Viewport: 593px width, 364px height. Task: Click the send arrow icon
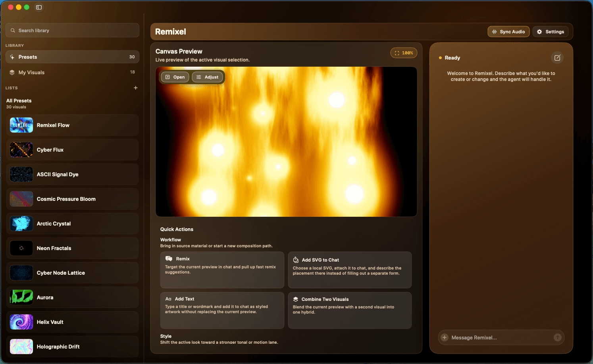click(x=558, y=337)
